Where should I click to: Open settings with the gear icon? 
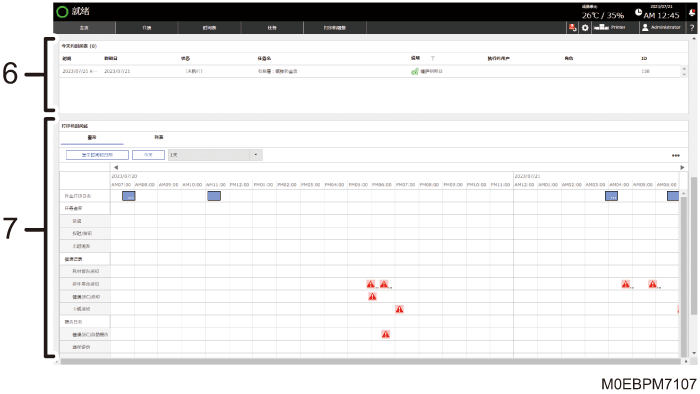point(585,28)
